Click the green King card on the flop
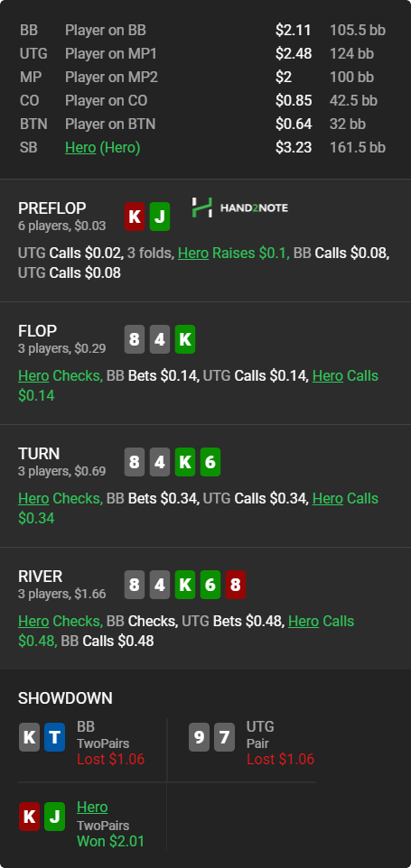 click(x=185, y=339)
